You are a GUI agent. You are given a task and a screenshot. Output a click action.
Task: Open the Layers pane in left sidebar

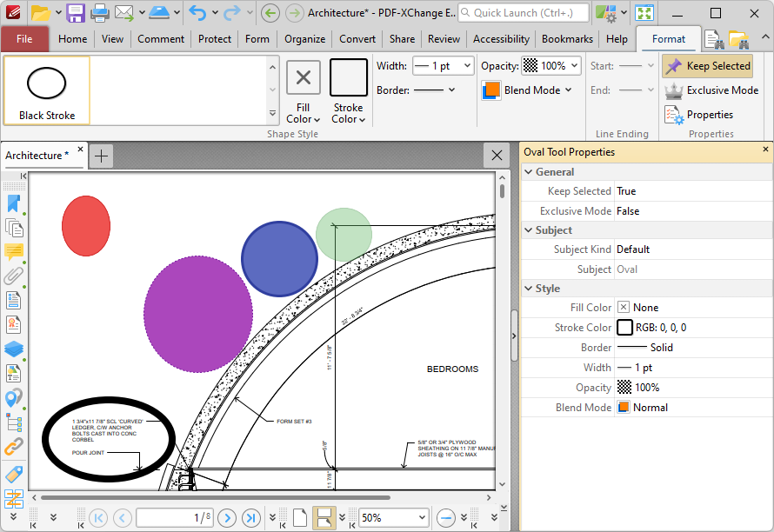[14, 349]
